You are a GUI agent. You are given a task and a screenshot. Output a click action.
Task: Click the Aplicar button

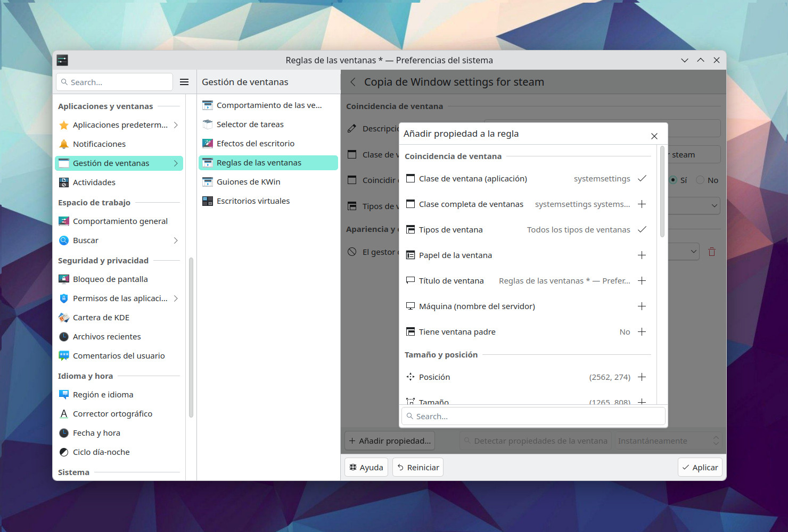coord(700,468)
